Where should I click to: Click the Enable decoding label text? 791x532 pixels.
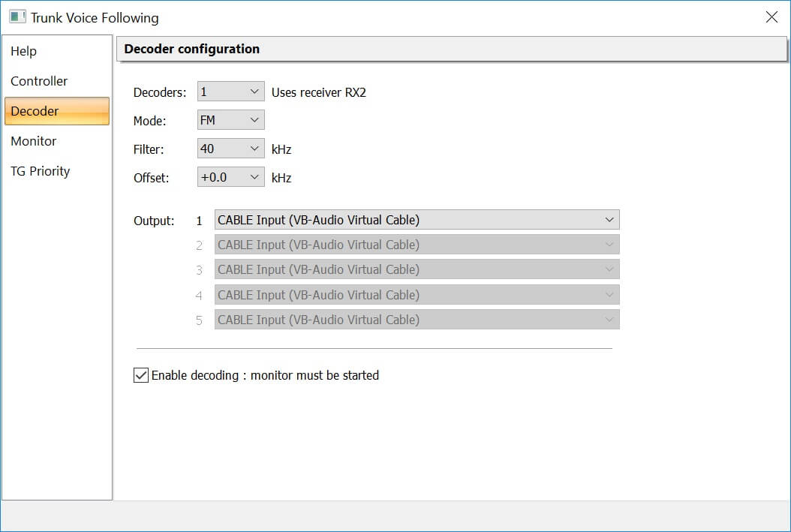click(x=265, y=376)
